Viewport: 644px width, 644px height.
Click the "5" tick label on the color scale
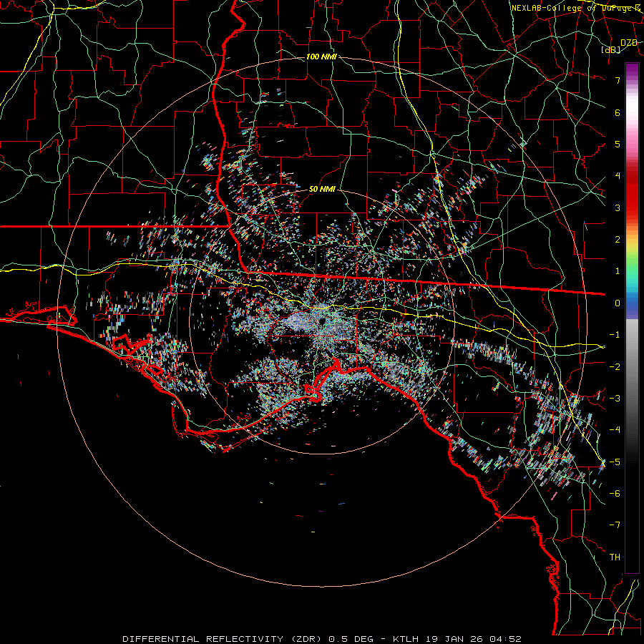tap(618, 144)
